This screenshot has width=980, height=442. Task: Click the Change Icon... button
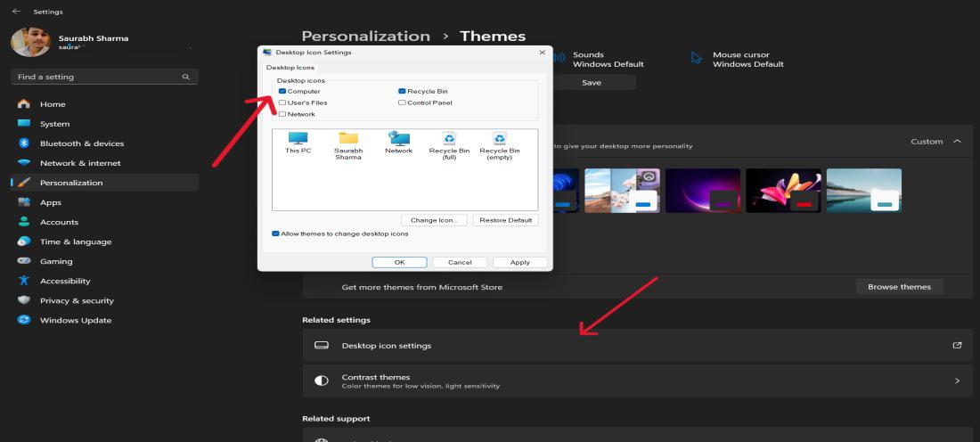(435, 220)
